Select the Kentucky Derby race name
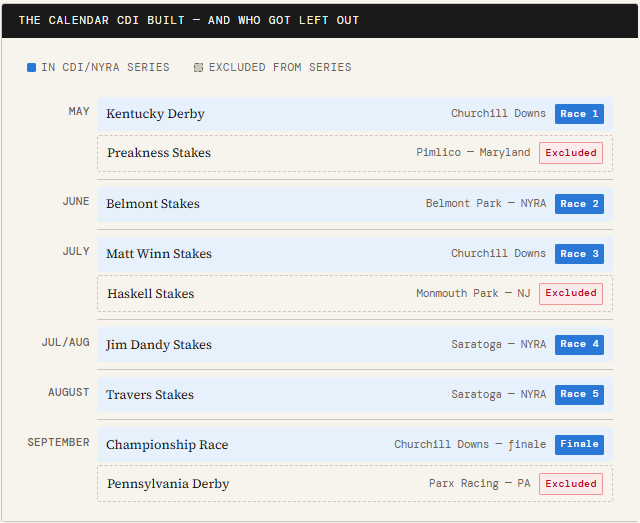 (x=155, y=114)
